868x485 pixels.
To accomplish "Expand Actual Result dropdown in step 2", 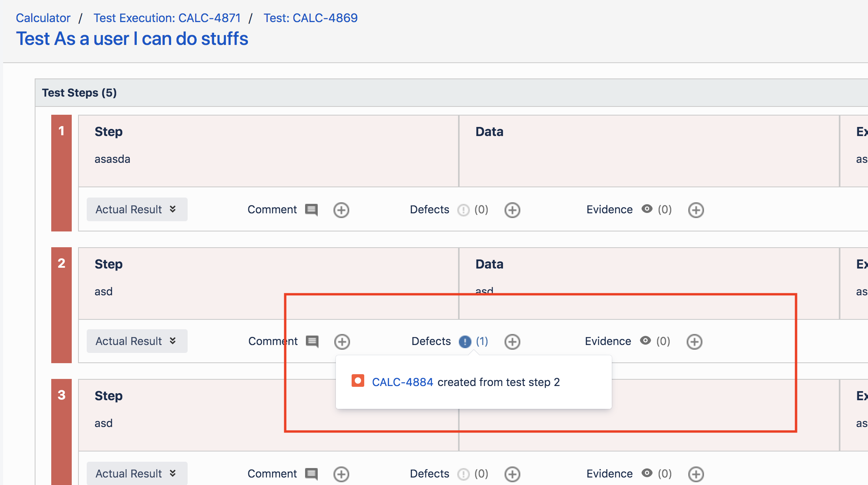I will (137, 341).
